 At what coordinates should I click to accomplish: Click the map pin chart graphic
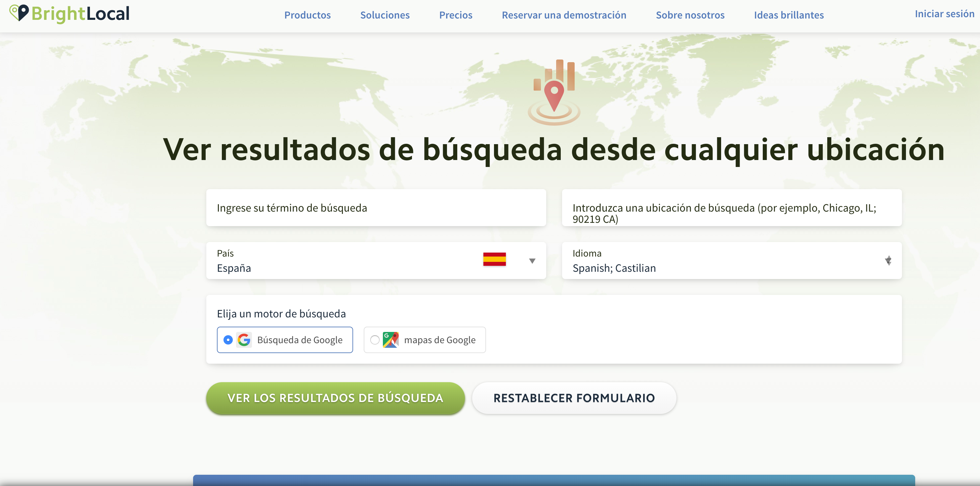point(554,92)
